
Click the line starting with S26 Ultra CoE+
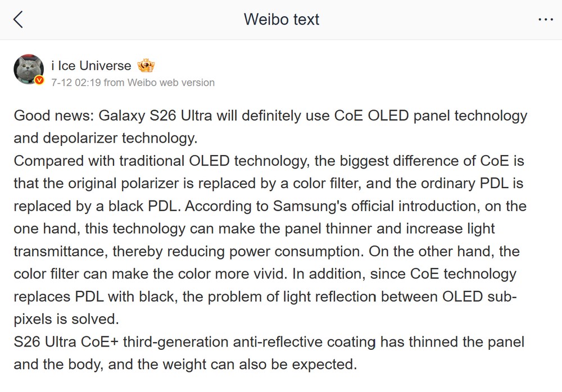click(269, 342)
